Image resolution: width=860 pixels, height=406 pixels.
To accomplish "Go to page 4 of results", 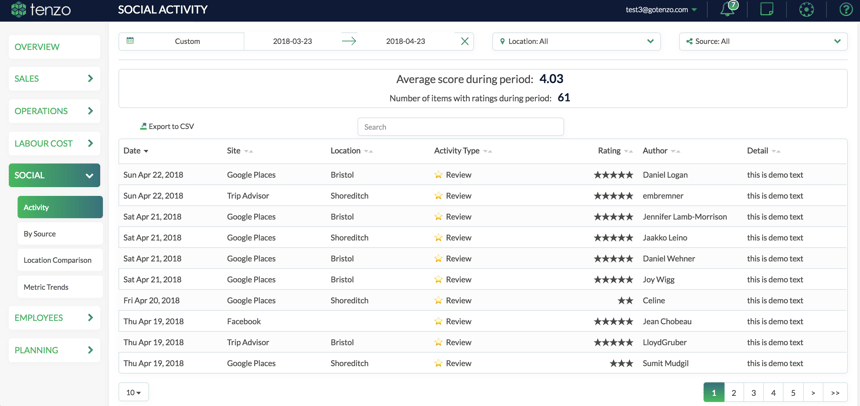I will click(x=773, y=393).
